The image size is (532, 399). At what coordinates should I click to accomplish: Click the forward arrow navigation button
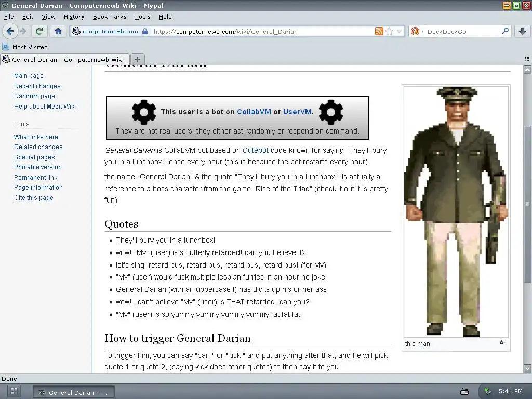pos(23,32)
